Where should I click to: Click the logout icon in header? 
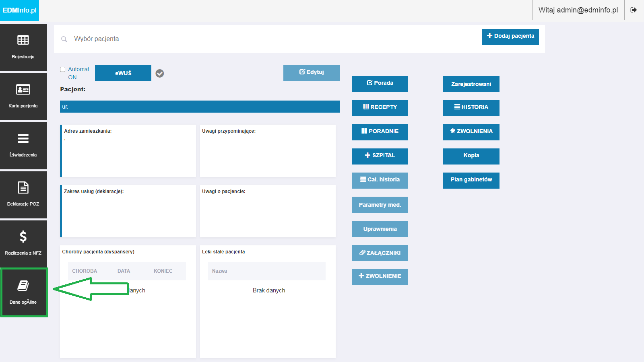coord(634,10)
